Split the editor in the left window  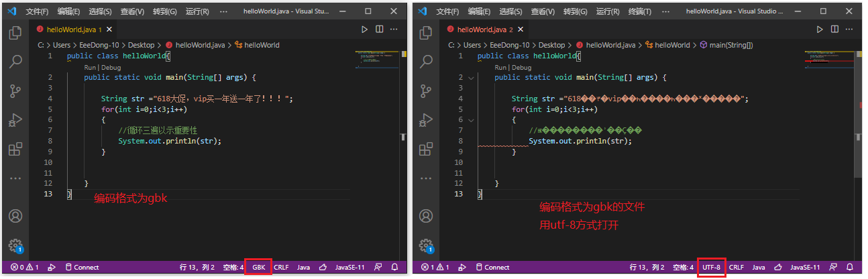point(380,30)
